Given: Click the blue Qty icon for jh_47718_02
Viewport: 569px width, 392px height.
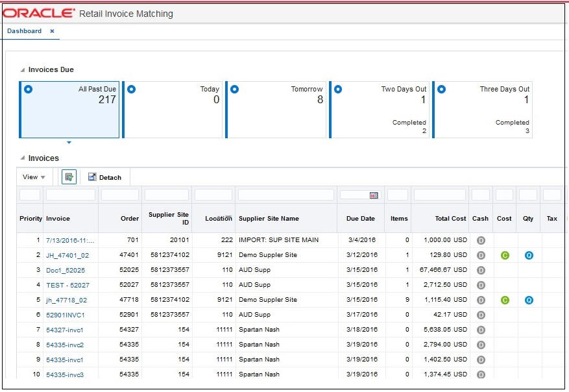Looking at the screenshot, I should [x=529, y=300].
